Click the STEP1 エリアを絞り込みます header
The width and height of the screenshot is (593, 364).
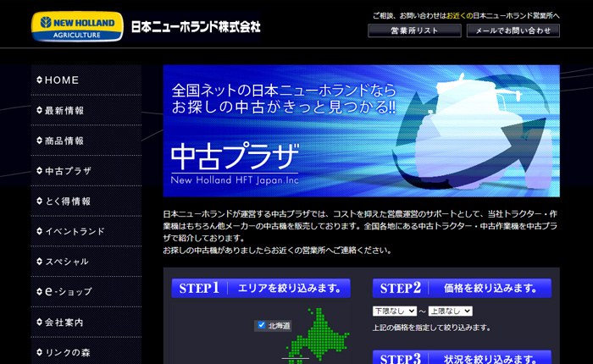tap(261, 289)
